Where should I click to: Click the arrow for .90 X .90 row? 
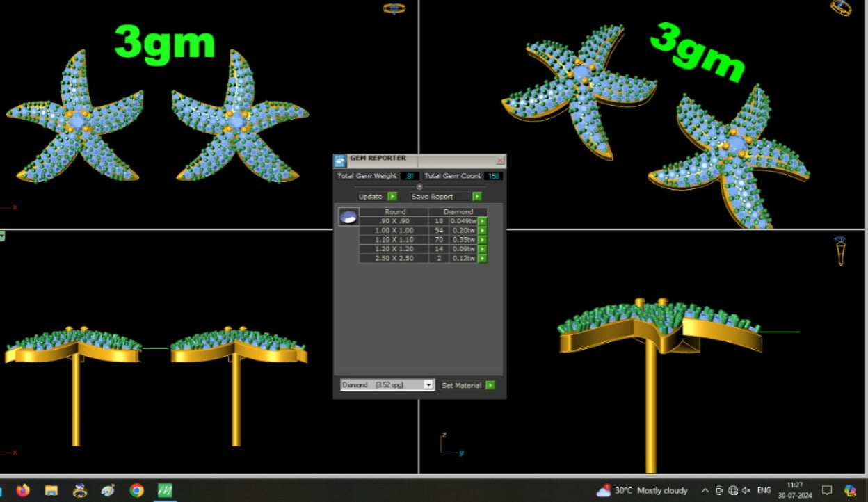click(x=483, y=222)
